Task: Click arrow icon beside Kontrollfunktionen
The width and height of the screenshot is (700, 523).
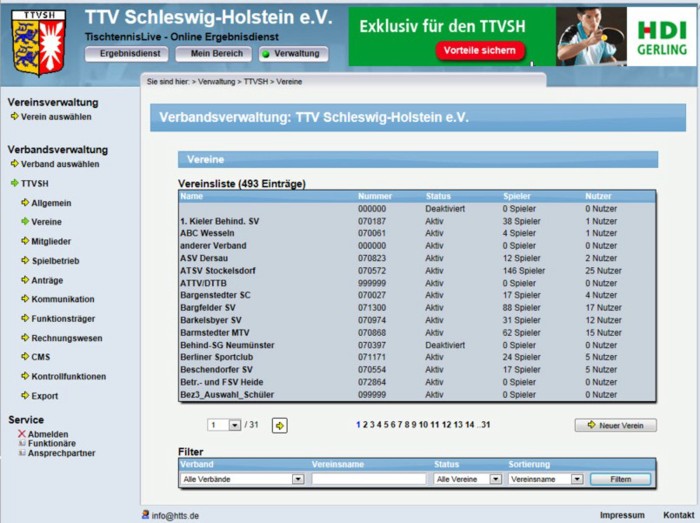Action: click(24, 376)
